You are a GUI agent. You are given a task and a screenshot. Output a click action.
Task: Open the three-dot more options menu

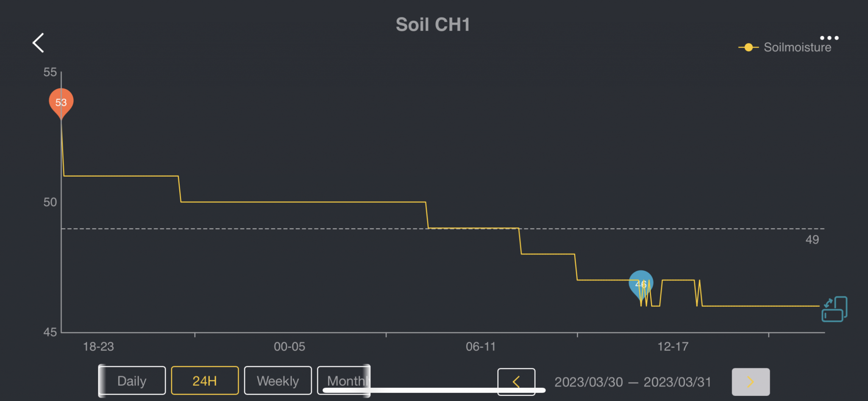pyautogui.click(x=829, y=38)
